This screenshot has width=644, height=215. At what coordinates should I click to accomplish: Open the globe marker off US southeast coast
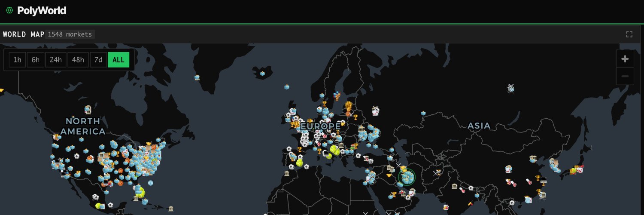coord(150,183)
